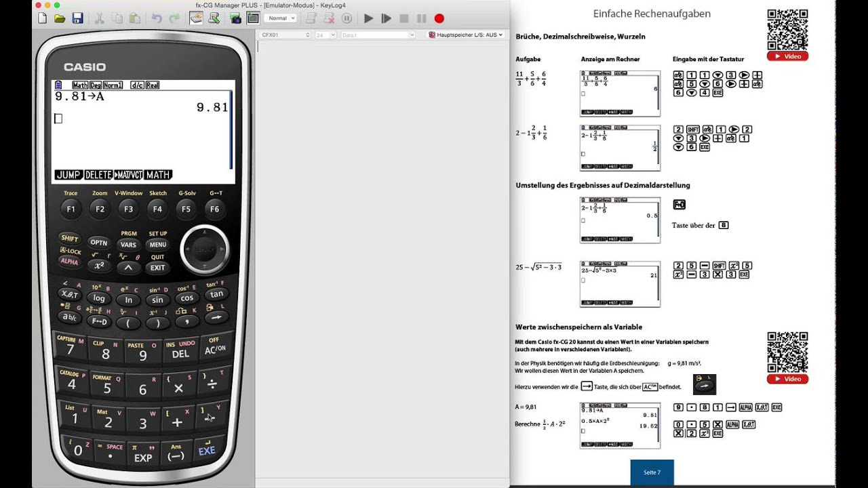Open the calculator MENU key

(x=158, y=245)
